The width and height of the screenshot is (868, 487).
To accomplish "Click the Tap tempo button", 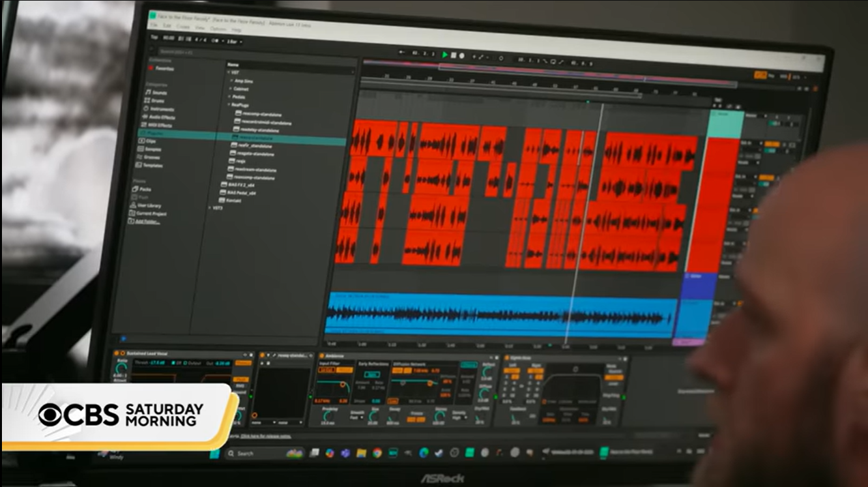I will click(154, 38).
